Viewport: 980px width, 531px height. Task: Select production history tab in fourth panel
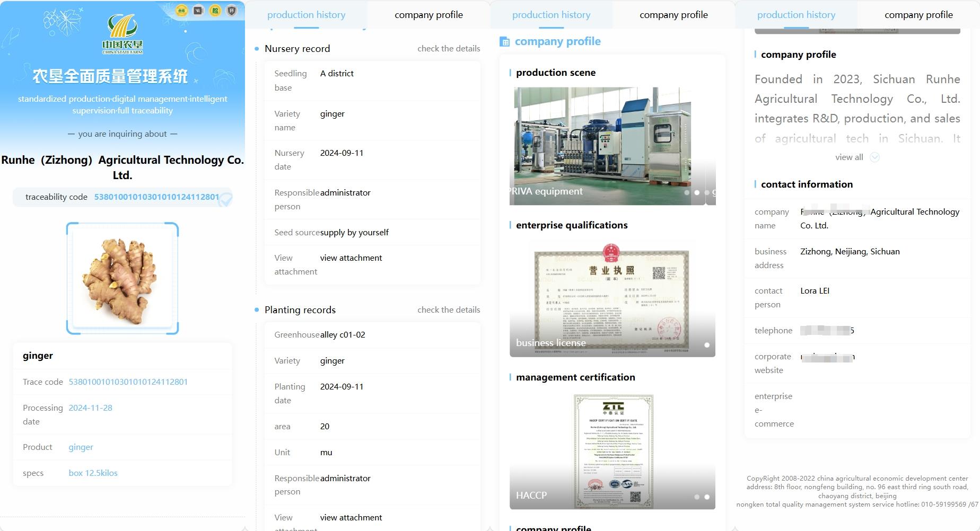(796, 15)
